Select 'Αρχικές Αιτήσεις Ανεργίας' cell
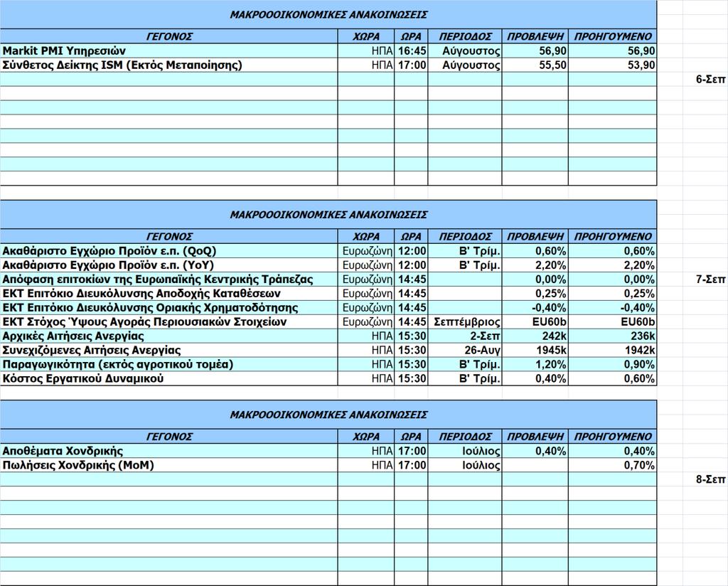 click(x=169, y=336)
